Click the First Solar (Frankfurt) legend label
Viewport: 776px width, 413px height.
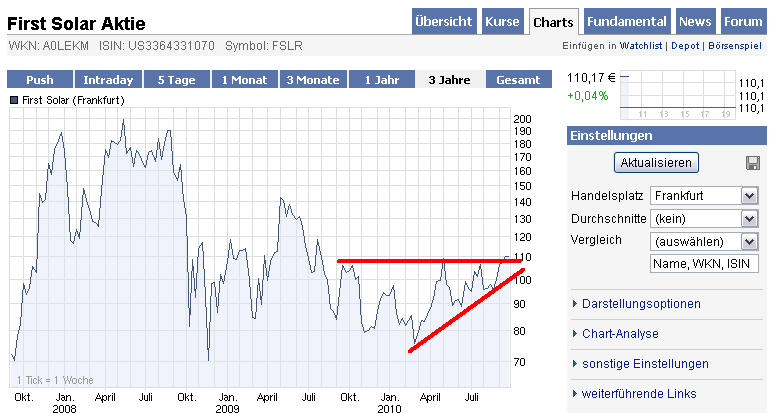tap(73, 100)
